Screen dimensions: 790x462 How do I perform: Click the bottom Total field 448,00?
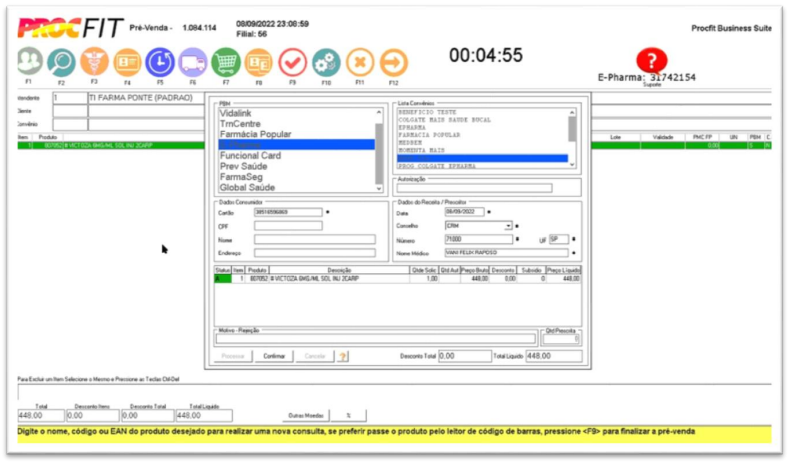coord(41,416)
